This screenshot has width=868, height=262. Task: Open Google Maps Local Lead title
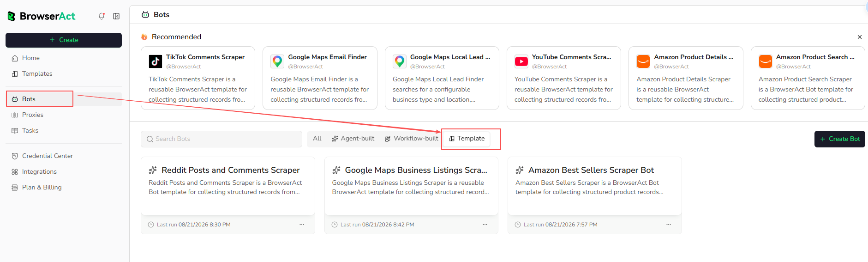(x=450, y=57)
